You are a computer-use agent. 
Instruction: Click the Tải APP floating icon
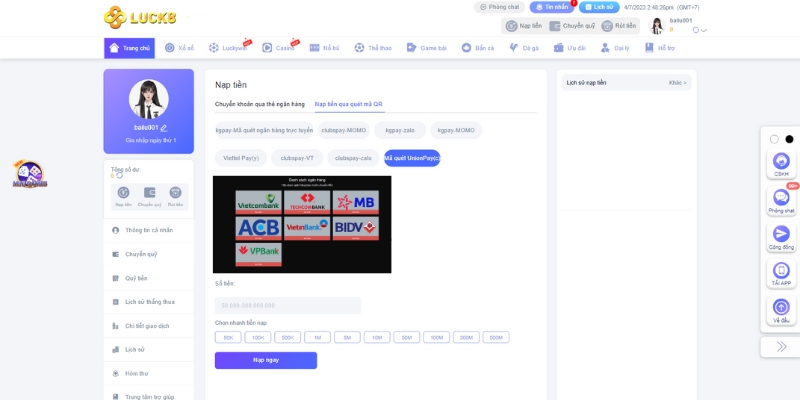tap(781, 274)
